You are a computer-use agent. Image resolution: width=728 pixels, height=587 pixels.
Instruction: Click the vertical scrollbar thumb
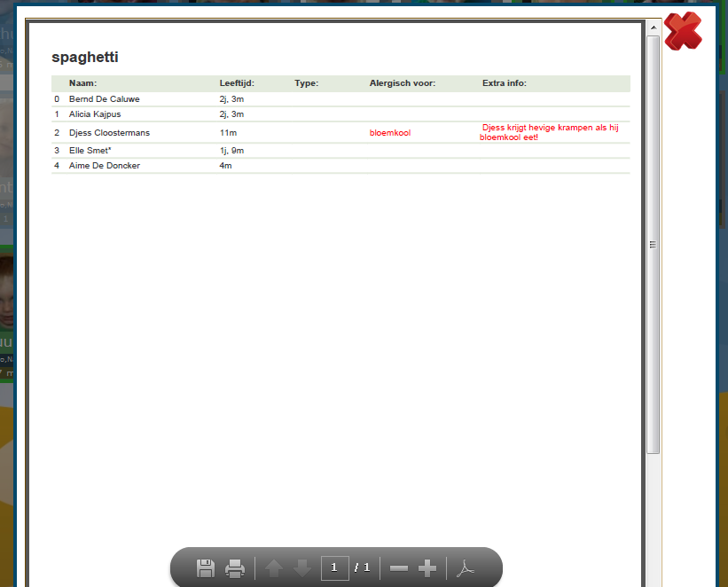pos(654,244)
